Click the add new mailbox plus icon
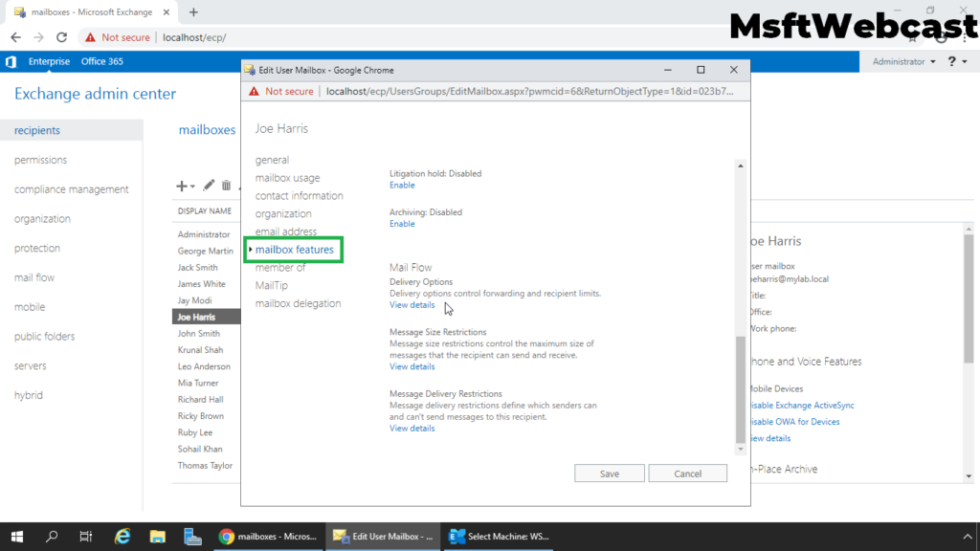This screenshot has width=980, height=551. pos(181,186)
